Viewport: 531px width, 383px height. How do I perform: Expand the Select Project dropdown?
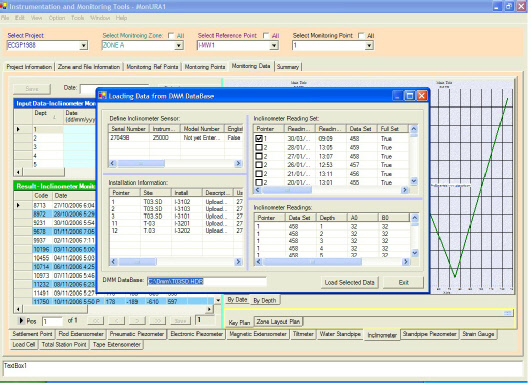[x=83, y=45]
